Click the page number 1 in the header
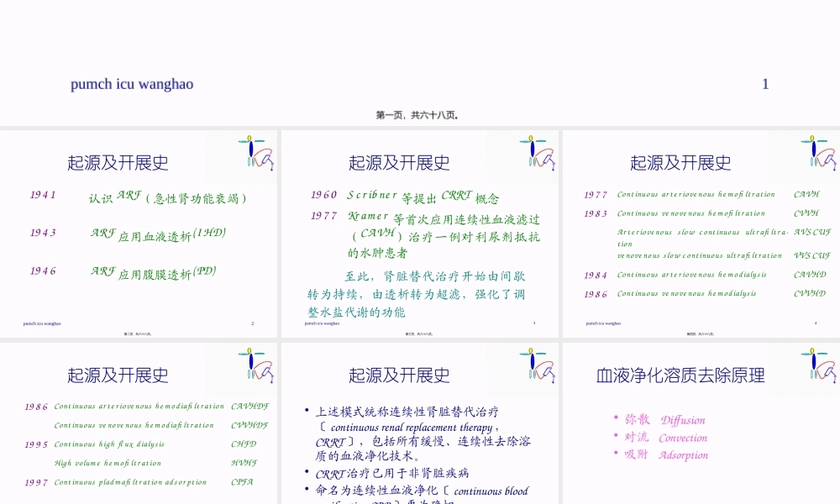Screen dimensions: 840x504 (765, 84)
